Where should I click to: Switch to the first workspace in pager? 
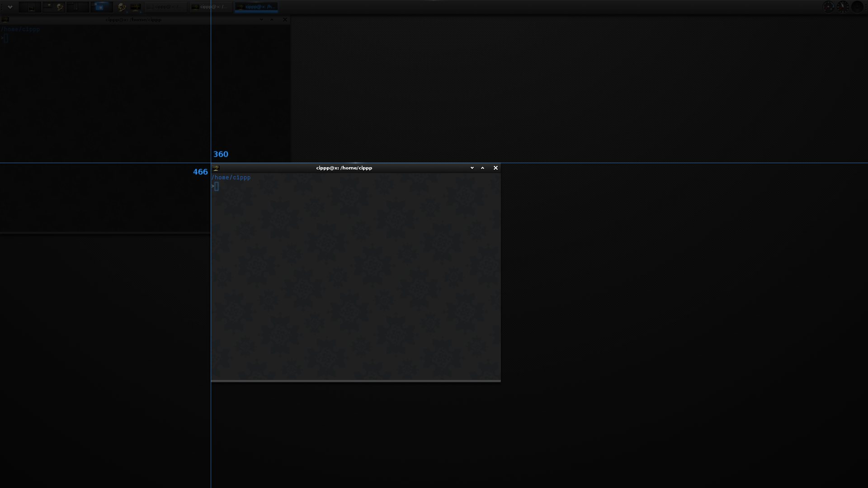(30, 7)
